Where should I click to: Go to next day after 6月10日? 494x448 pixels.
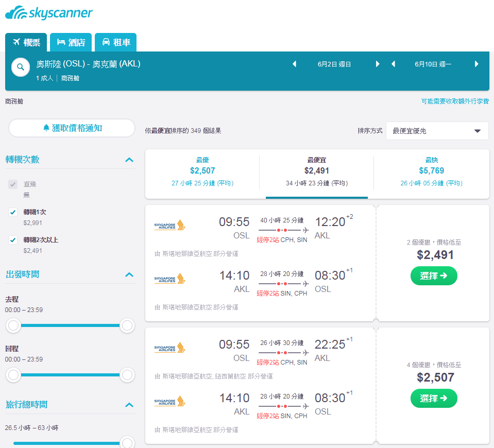476,64
